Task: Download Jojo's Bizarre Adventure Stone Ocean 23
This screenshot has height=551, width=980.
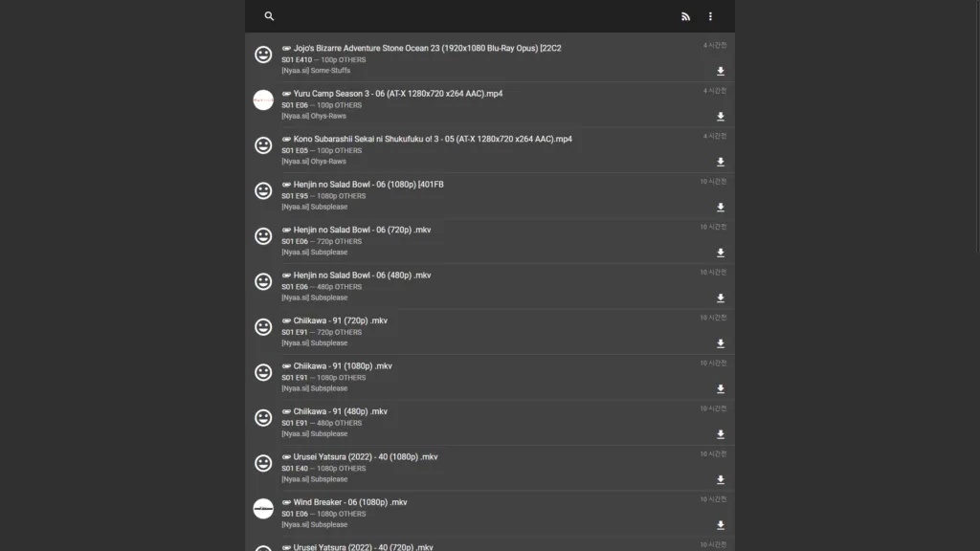Action: click(x=721, y=71)
